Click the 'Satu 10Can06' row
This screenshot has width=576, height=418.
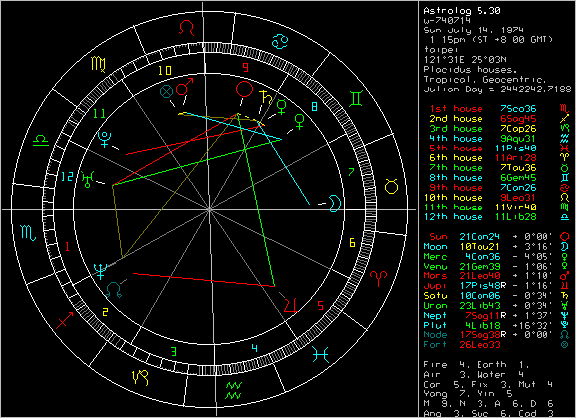click(x=497, y=295)
